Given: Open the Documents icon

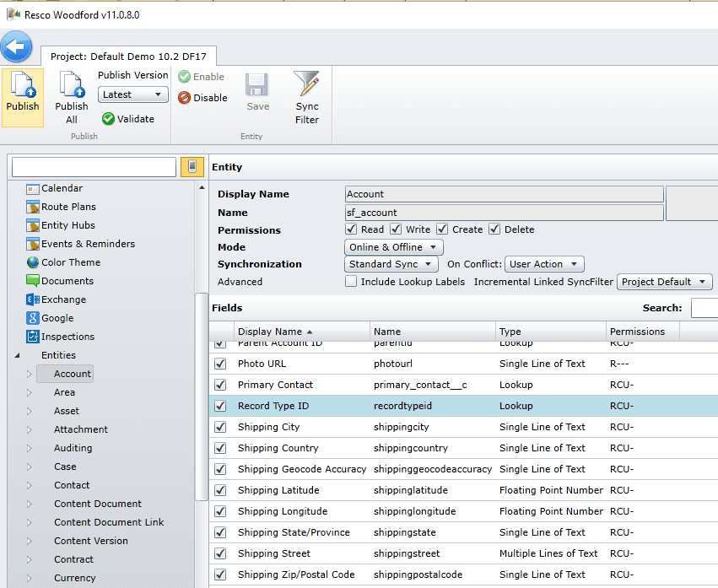Looking at the screenshot, I should click(x=33, y=281).
